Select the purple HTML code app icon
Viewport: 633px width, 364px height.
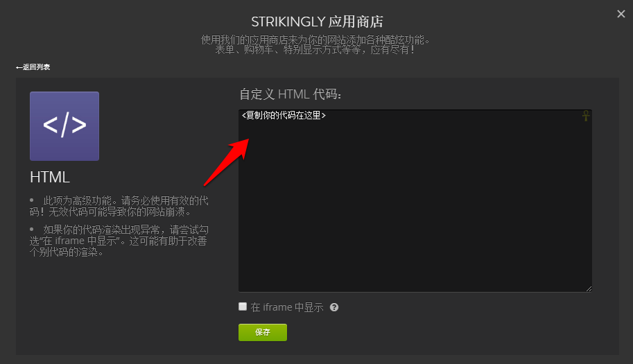pos(64,126)
